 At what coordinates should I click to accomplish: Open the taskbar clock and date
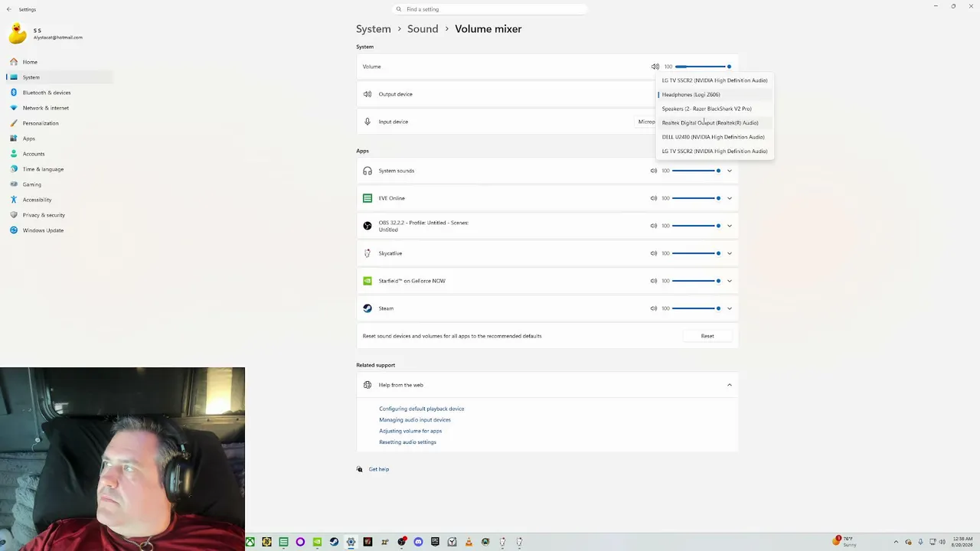[x=962, y=542]
